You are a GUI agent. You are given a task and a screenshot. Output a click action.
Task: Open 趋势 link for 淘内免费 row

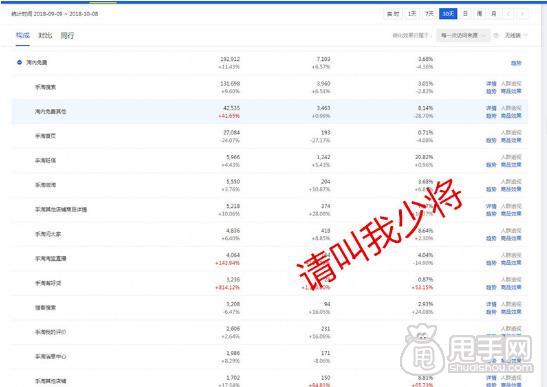tap(516, 63)
